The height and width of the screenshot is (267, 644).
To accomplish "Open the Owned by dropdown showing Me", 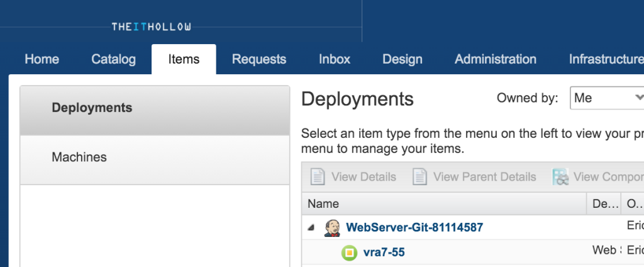I will pyautogui.click(x=607, y=98).
